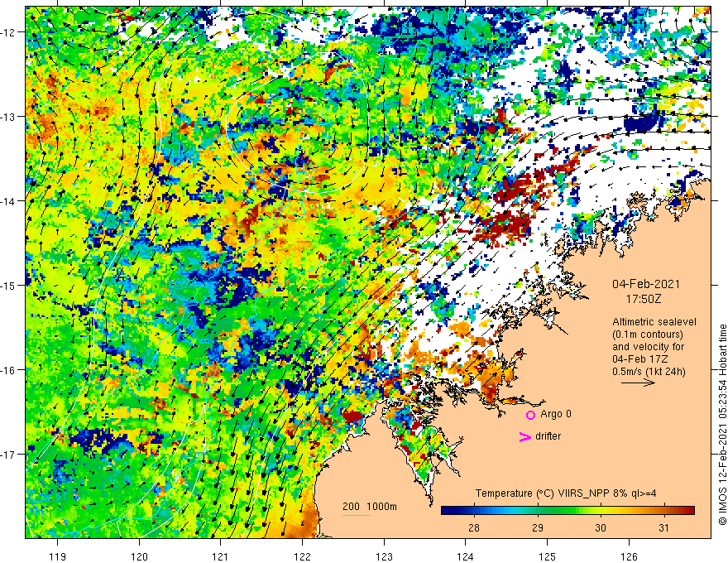Click the magenta drifter arrowhead symbol
The height and width of the screenshot is (563, 728).
tap(524, 436)
